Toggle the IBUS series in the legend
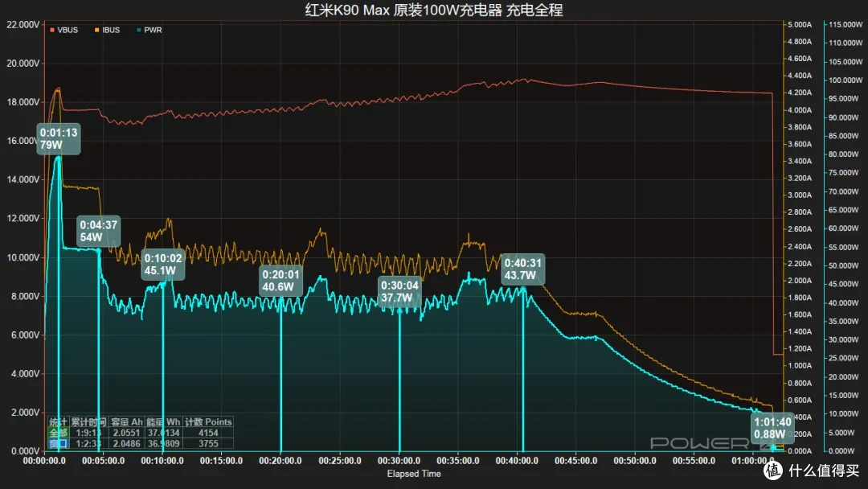The image size is (868, 489). click(107, 30)
